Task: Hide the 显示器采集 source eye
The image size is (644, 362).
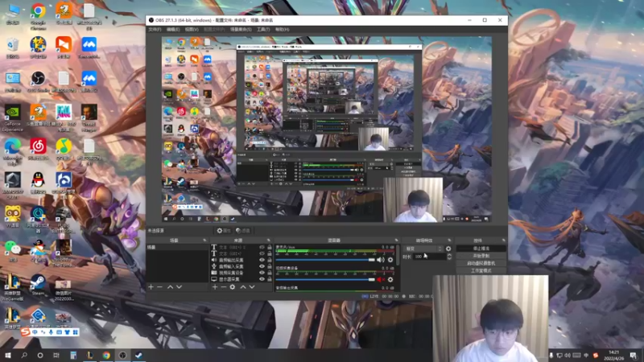Action: click(262, 279)
